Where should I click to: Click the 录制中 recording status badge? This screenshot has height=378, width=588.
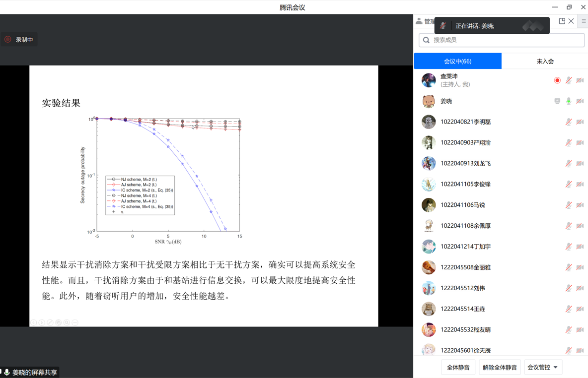click(x=19, y=40)
